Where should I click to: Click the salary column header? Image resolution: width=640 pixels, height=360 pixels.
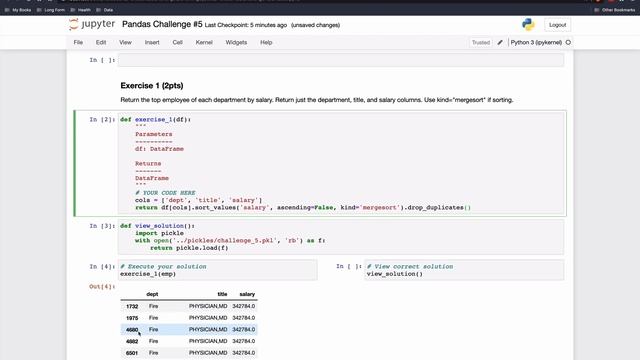pyautogui.click(x=247, y=294)
